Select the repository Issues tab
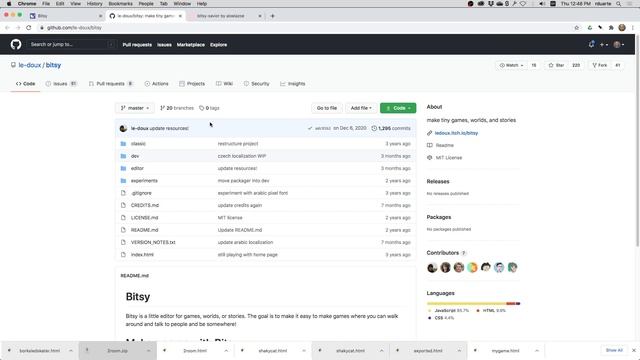This screenshot has width=640, height=360. pos(61,84)
